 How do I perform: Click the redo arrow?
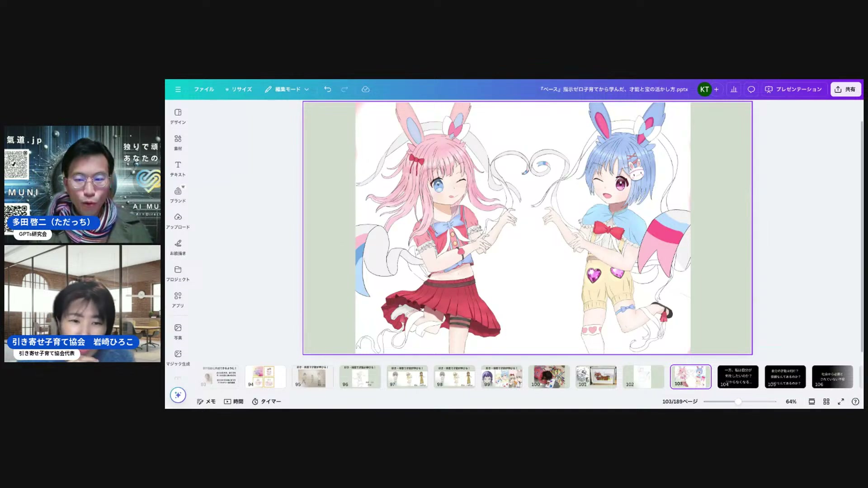coord(344,89)
